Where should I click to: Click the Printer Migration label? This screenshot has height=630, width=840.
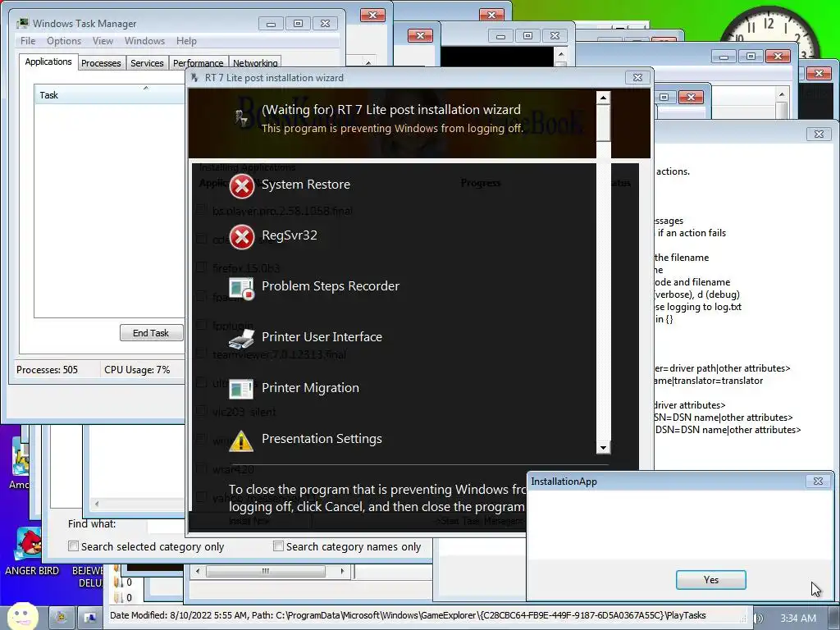click(310, 388)
